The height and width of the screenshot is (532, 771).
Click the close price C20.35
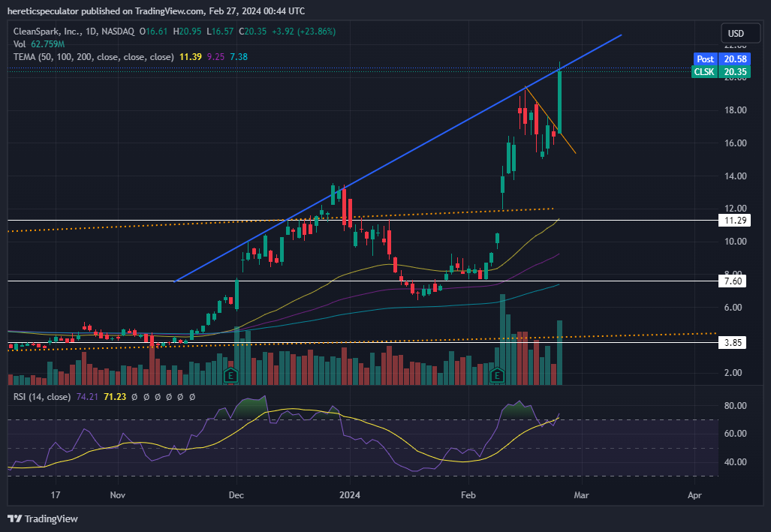click(x=253, y=32)
